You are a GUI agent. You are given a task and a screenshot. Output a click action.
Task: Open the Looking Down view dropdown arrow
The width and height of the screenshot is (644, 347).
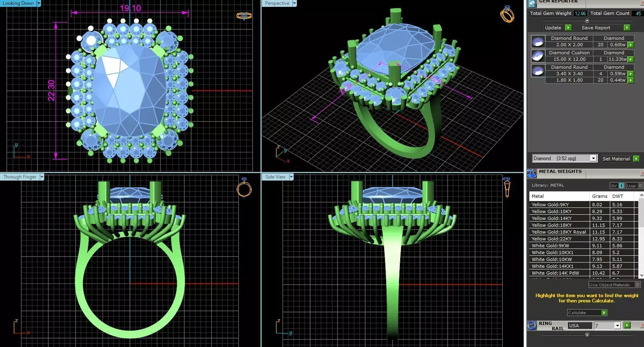point(39,3)
